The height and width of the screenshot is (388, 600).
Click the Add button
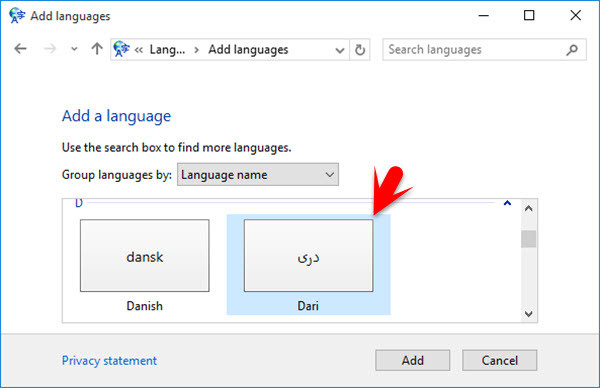(x=412, y=360)
